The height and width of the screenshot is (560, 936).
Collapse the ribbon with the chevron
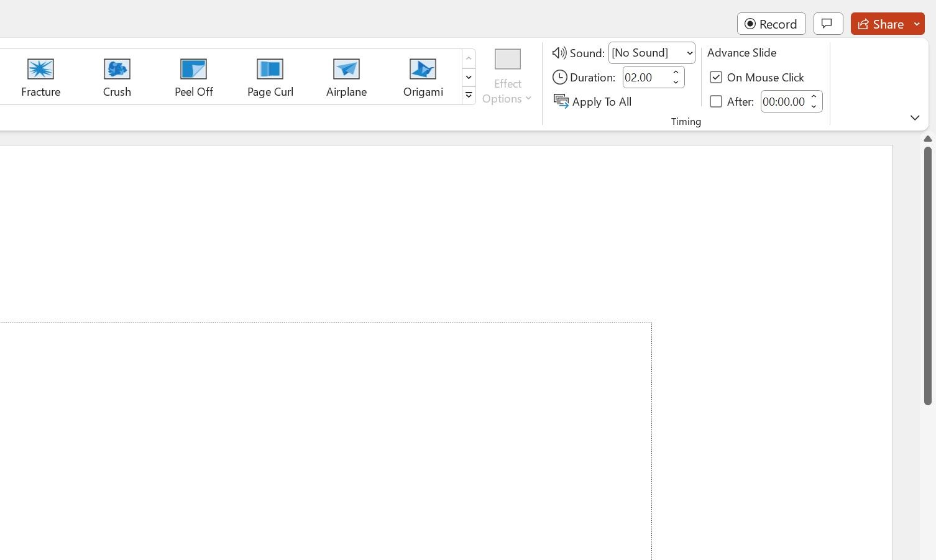914,117
